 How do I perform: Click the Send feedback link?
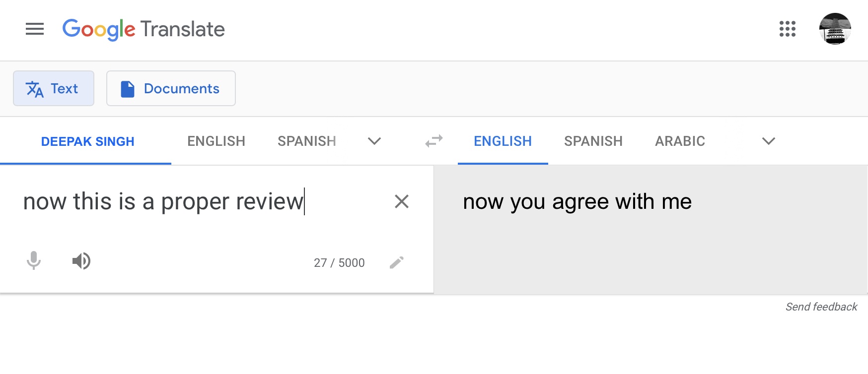pos(821,307)
